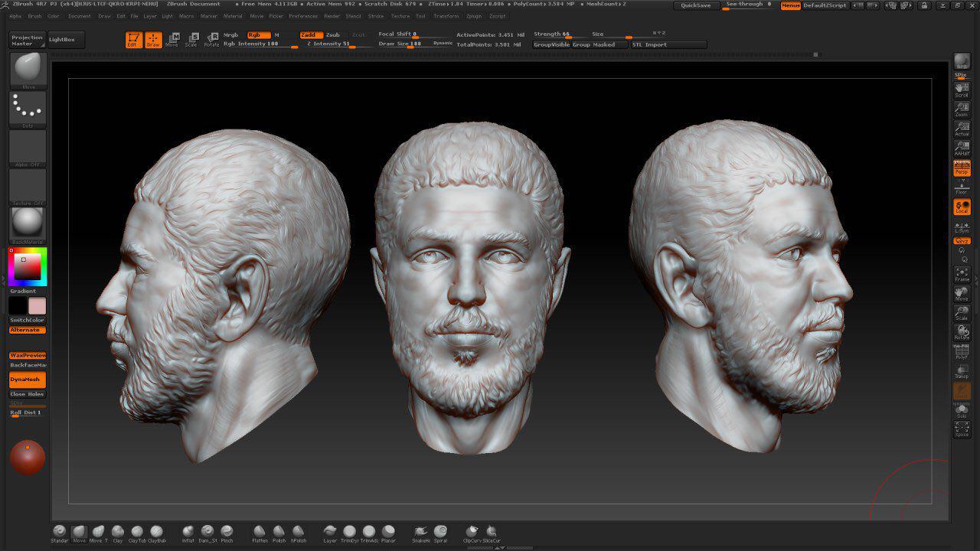Toggle the Floor grid button
Image resolution: width=980 pixels, height=551 pixels.
[962, 187]
